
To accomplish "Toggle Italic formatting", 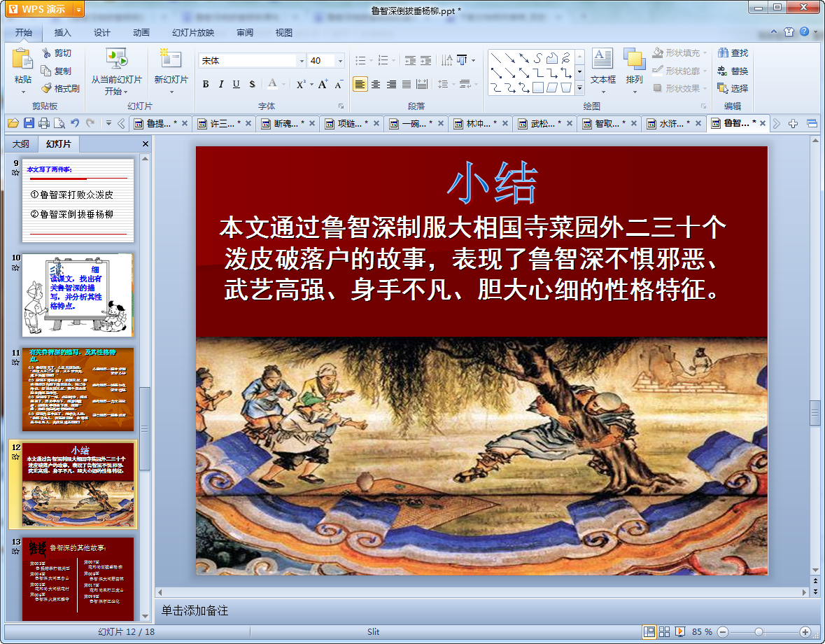I will point(221,84).
